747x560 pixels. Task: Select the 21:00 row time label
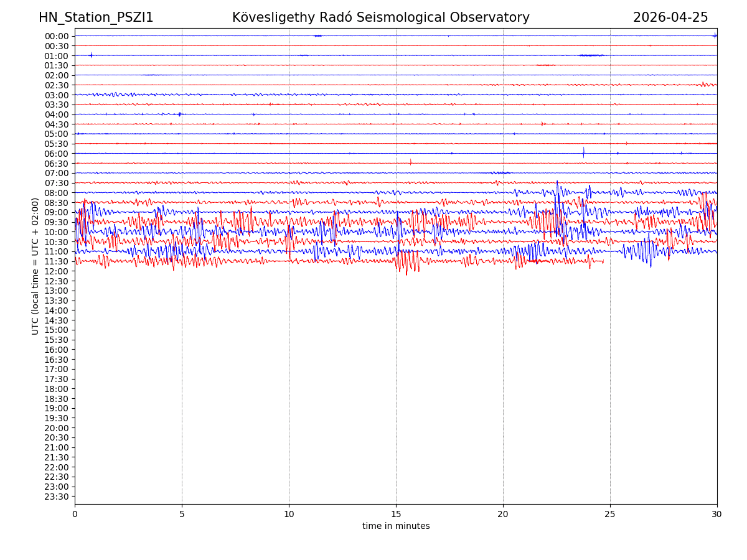point(57,447)
